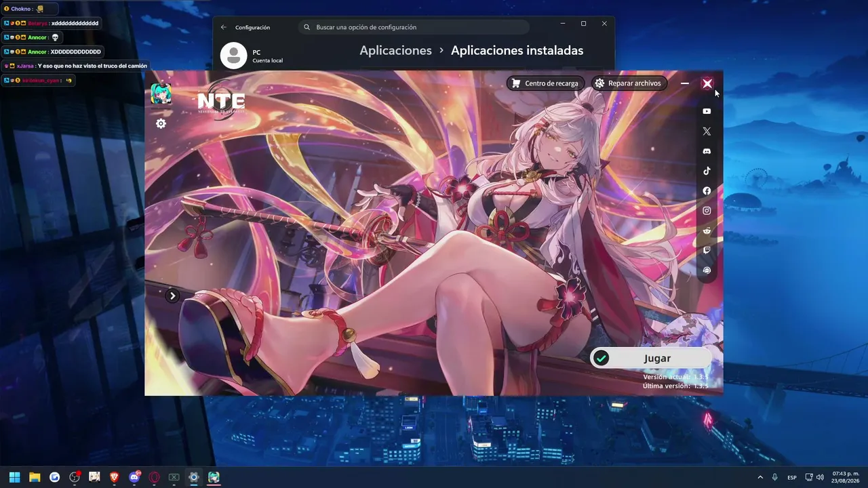Click the xJarsa chat message about 'truco del camión'

[x=75, y=66]
